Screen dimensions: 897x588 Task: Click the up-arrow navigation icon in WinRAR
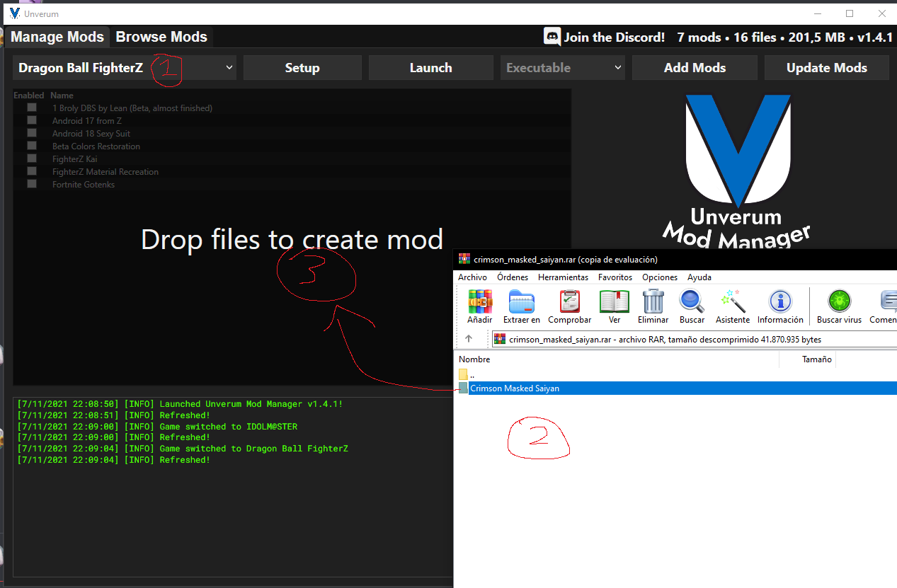point(469,339)
